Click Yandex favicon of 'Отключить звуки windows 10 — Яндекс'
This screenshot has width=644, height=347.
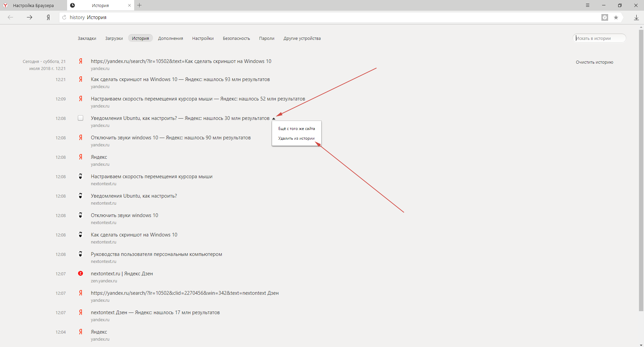click(80, 138)
